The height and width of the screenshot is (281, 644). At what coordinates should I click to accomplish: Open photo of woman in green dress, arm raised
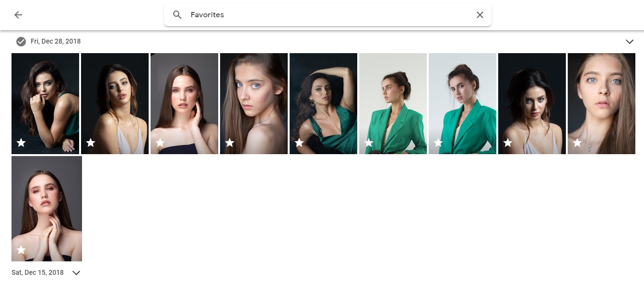(323, 103)
